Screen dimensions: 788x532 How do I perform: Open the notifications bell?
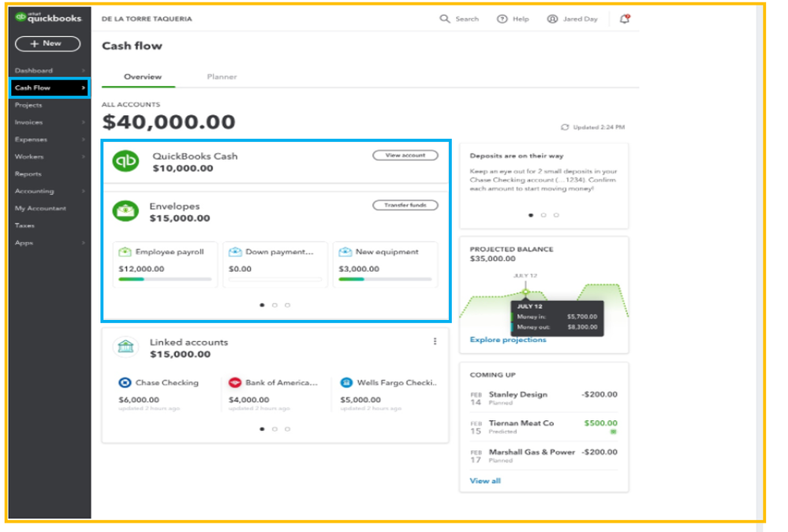(x=625, y=19)
